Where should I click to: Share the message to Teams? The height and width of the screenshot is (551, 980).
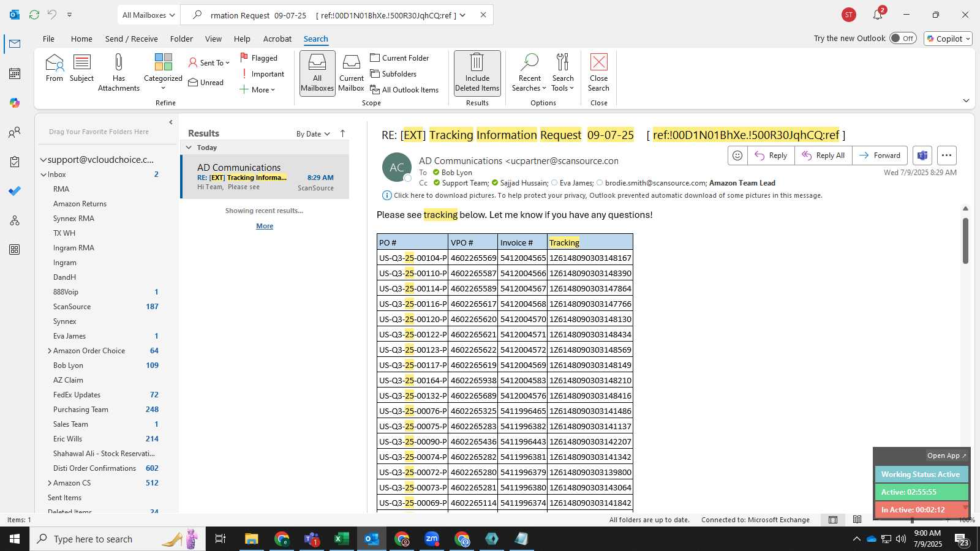922,156
